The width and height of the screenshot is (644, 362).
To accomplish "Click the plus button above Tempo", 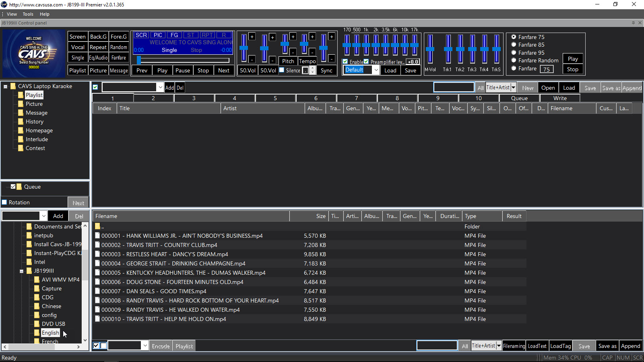I will tap(312, 37).
